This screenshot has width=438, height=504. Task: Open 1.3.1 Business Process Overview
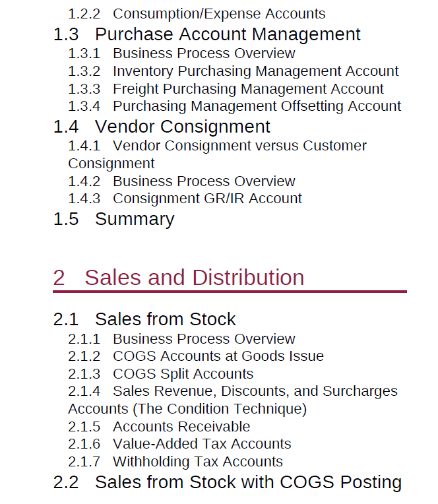pyautogui.click(x=181, y=53)
